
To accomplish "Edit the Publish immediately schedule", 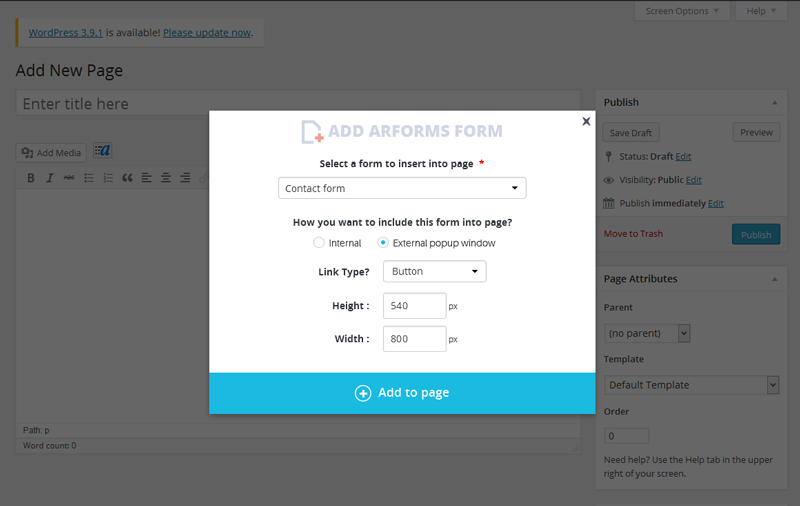I will point(715,204).
